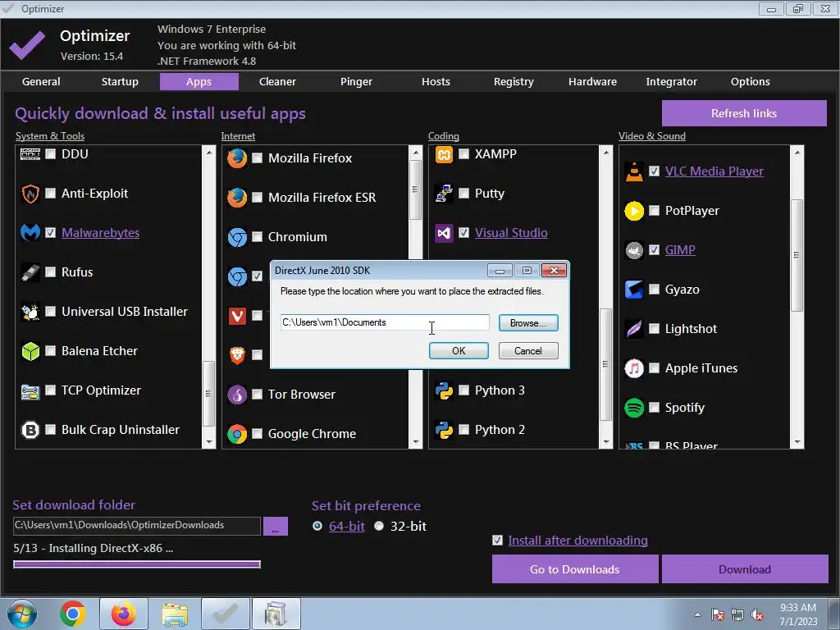This screenshot has height=630, width=840.
Task: Select the 32-bit radio button
Action: [379, 526]
